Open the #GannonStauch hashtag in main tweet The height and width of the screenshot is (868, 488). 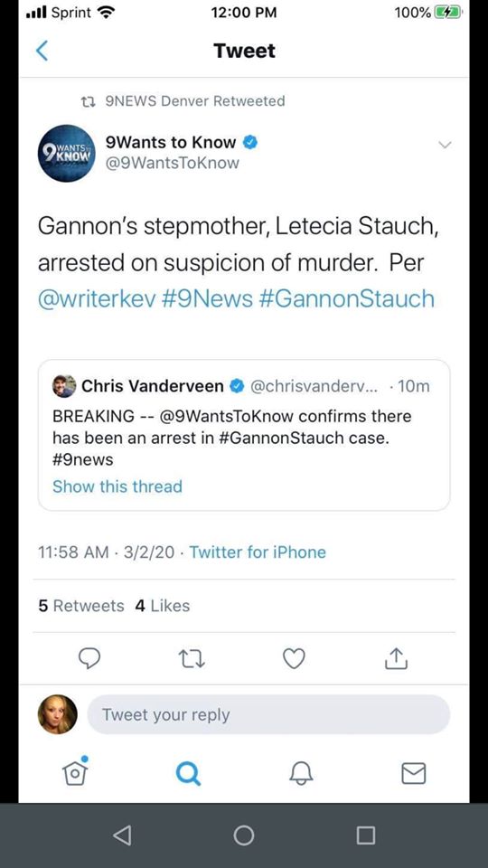(x=347, y=299)
